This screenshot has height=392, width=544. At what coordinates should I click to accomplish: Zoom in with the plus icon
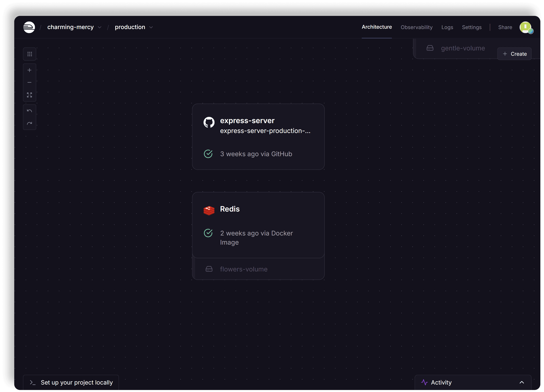30,70
